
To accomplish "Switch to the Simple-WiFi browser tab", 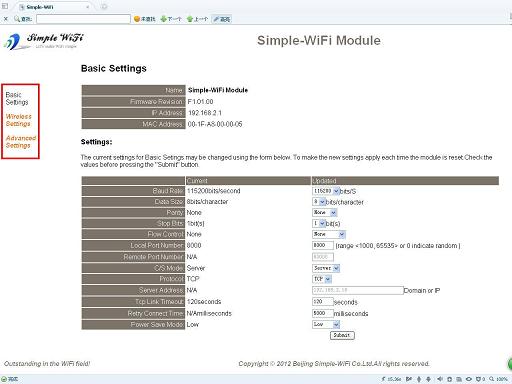I will click(55, 7).
